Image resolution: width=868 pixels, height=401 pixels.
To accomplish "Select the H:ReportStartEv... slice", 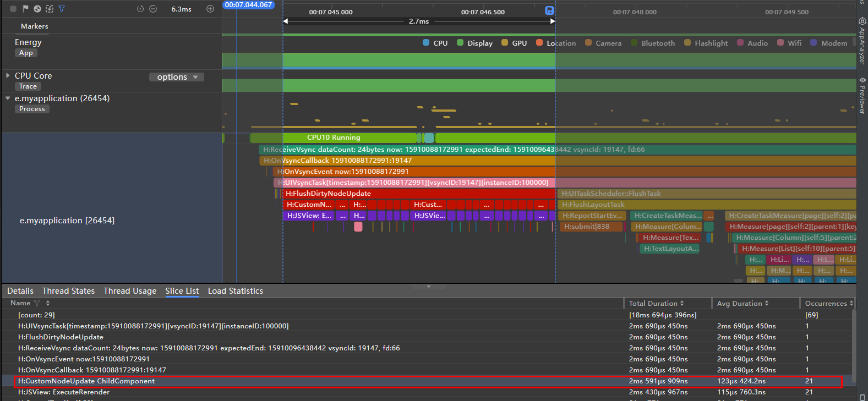I will [592, 216].
